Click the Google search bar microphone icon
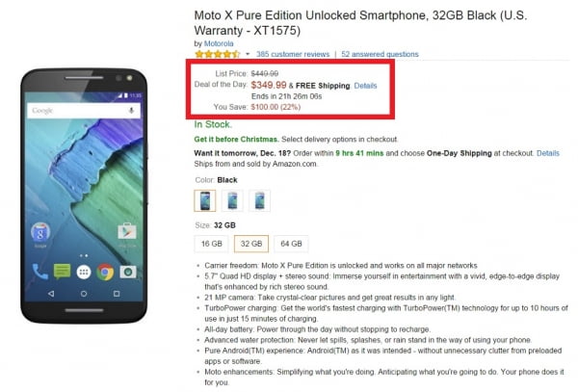 click(x=131, y=111)
